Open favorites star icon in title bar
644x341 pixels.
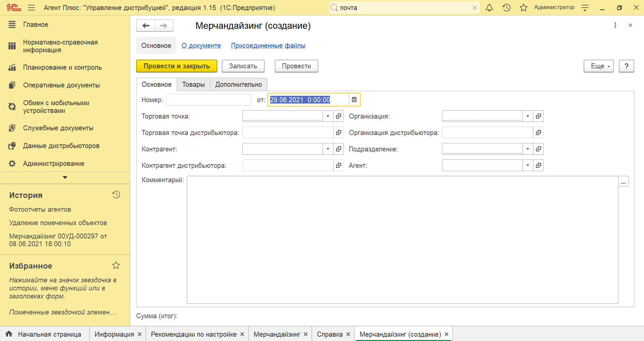click(523, 8)
